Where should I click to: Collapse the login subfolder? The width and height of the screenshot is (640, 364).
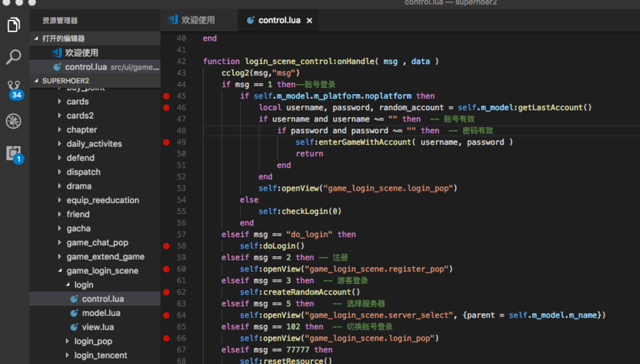click(x=95, y=285)
